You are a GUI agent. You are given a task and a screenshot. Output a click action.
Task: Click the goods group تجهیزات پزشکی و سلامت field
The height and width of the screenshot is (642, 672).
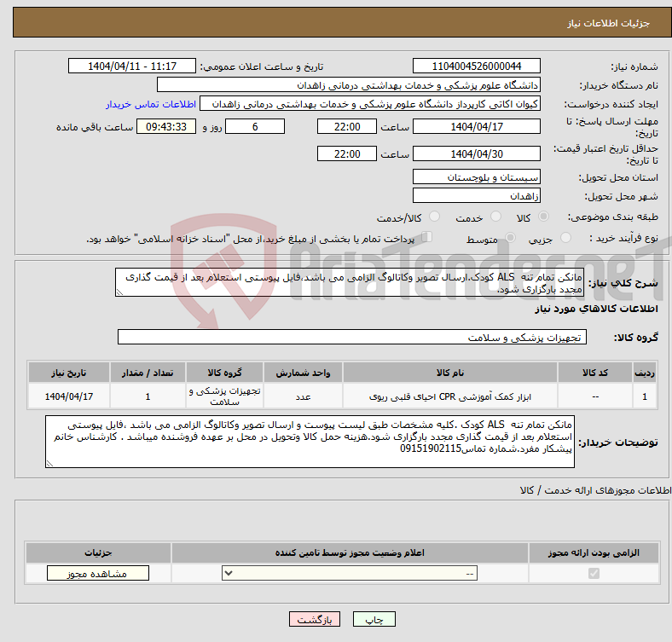352,338
